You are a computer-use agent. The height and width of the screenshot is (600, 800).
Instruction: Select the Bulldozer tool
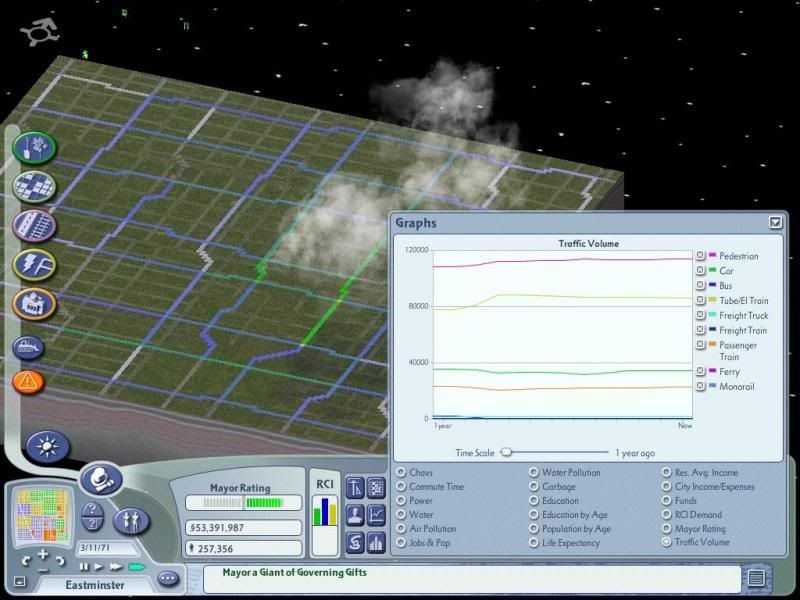tap(28, 348)
